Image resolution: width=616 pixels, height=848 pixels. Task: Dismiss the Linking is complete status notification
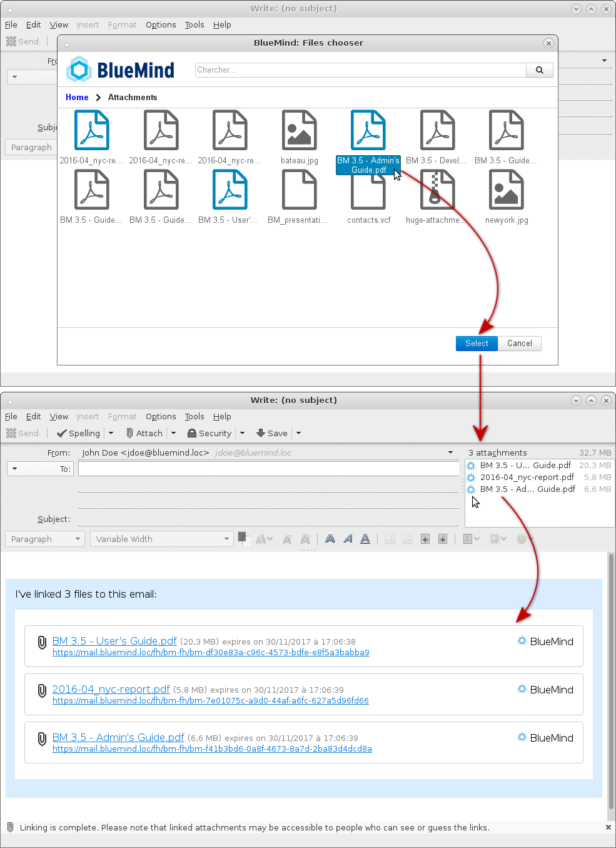608,827
